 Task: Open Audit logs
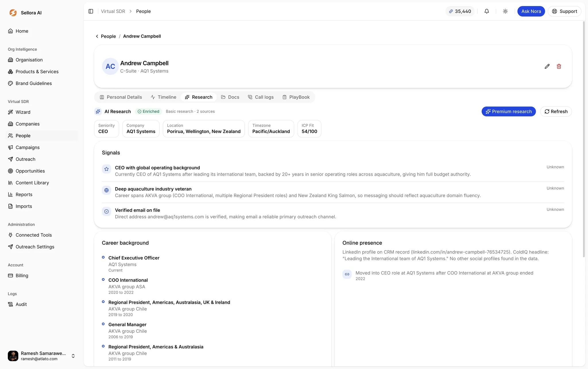click(42, 304)
